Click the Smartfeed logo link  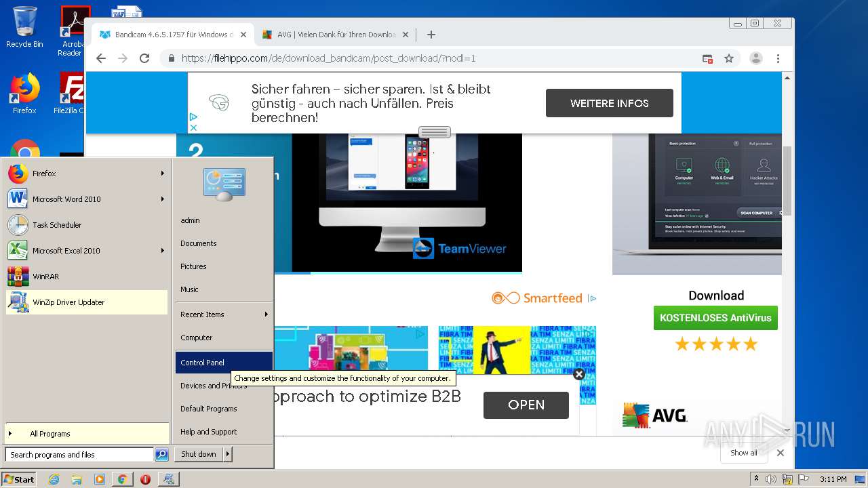[537, 298]
